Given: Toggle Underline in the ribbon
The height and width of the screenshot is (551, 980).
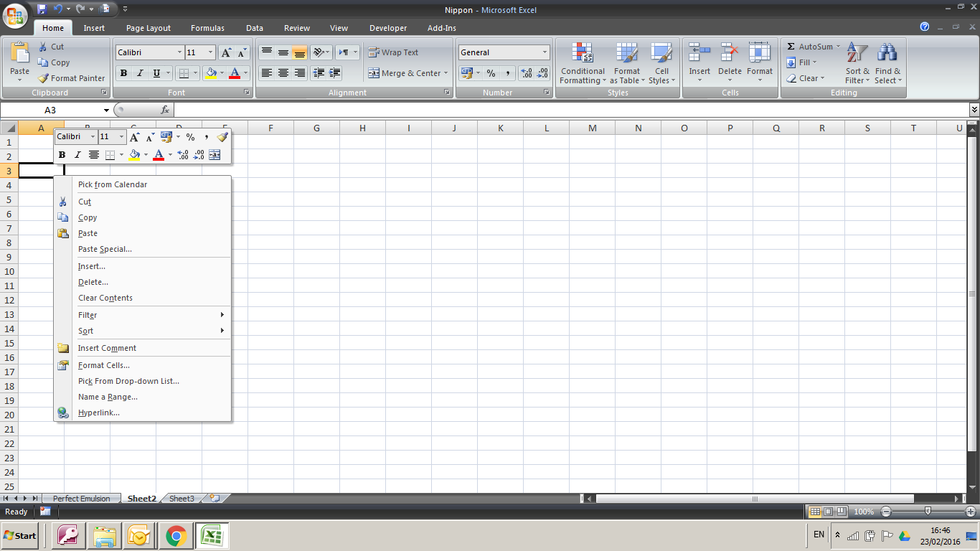Looking at the screenshot, I should pyautogui.click(x=156, y=73).
